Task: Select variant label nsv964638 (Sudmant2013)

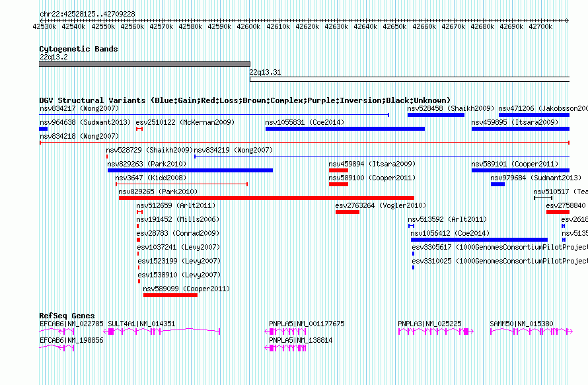Action: point(85,122)
